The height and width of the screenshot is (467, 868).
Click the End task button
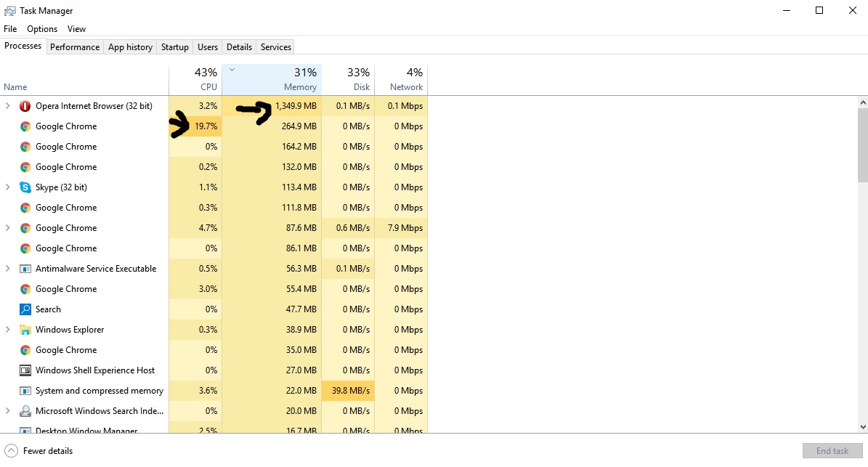click(832, 451)
